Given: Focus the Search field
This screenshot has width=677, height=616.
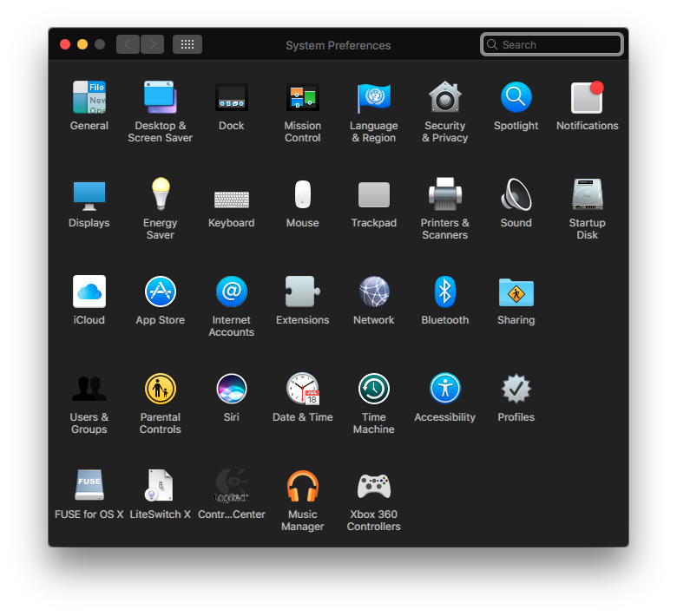Looking at the screenshot, I should (552, 44).
